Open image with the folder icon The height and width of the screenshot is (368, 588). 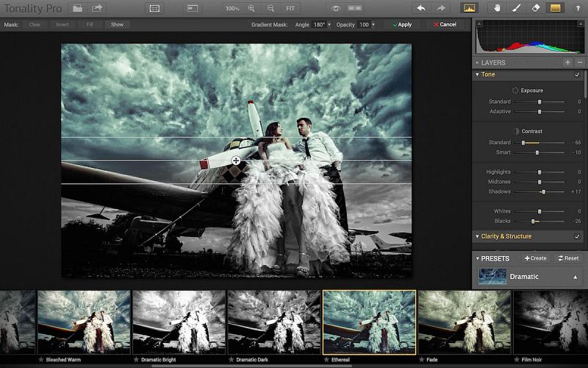78,8
